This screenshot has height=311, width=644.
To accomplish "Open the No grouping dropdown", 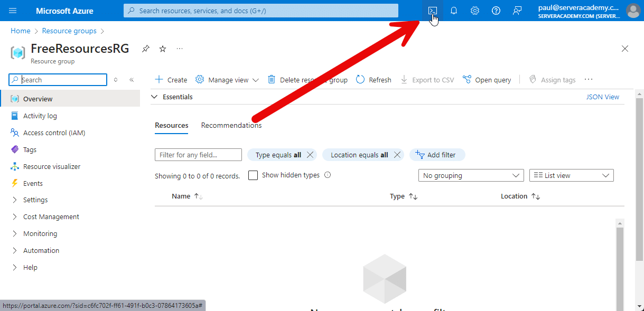I will tap(471, 175).
